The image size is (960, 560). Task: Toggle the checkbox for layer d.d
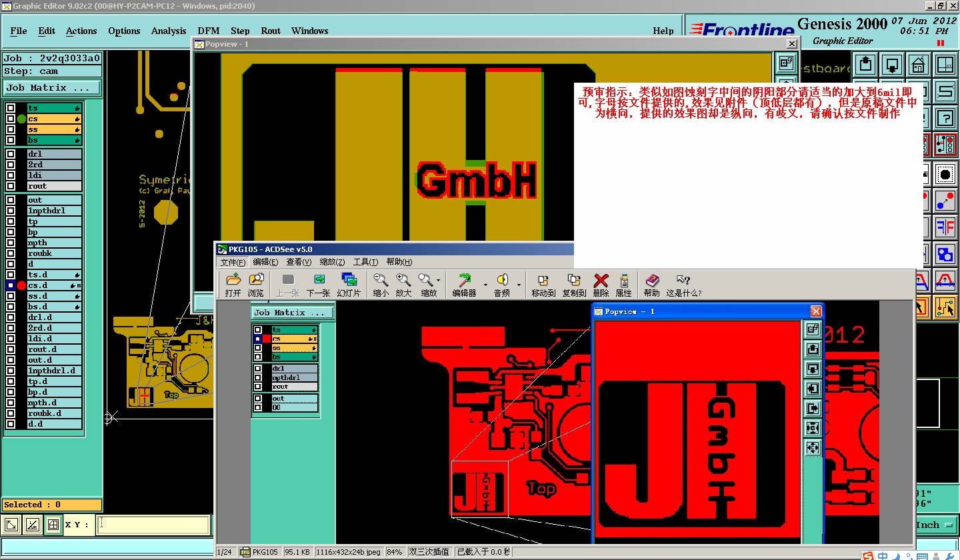pyautogui.click(x=11, y=424)
